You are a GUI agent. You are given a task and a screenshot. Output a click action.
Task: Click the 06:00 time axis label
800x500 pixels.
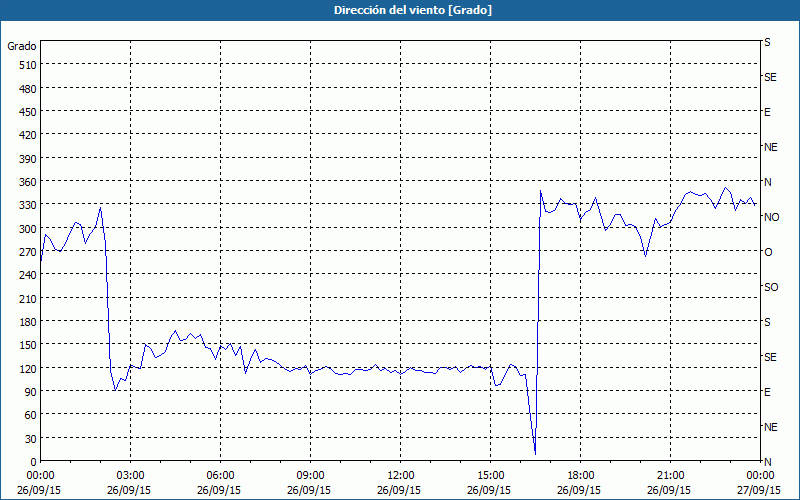click(x=220, y=476)
